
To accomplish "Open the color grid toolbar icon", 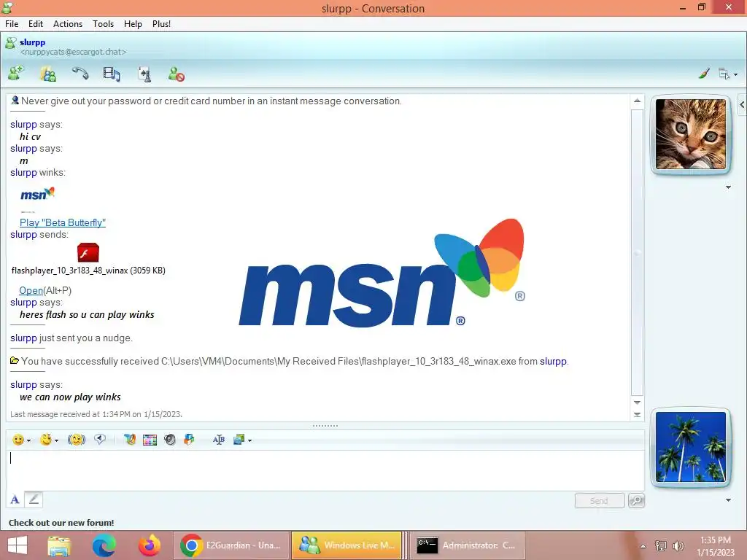I will (150, 440).
